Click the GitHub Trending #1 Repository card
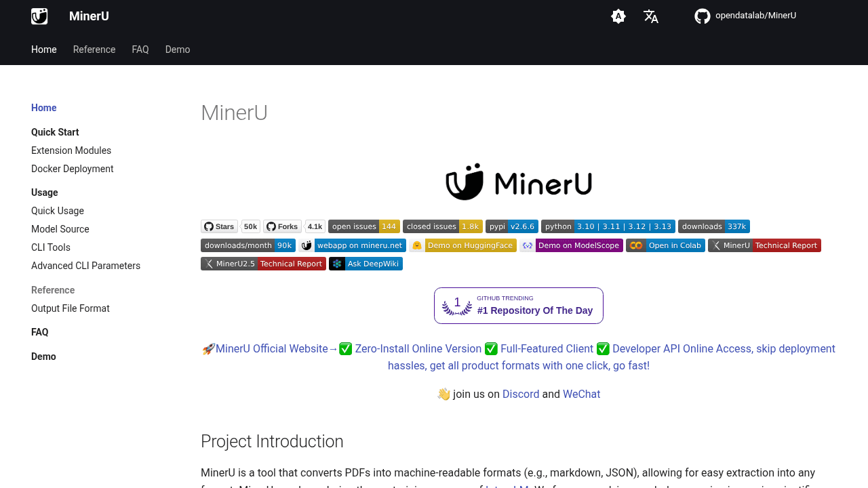Image resolution: width=868 pixels, height=488 pixels. coord(518,305)
